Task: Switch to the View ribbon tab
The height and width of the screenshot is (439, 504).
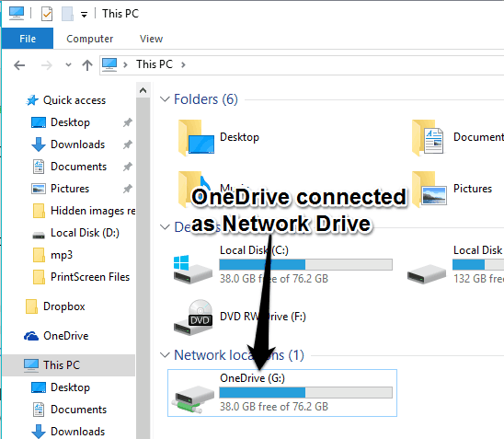Action: tap(151, 39)
